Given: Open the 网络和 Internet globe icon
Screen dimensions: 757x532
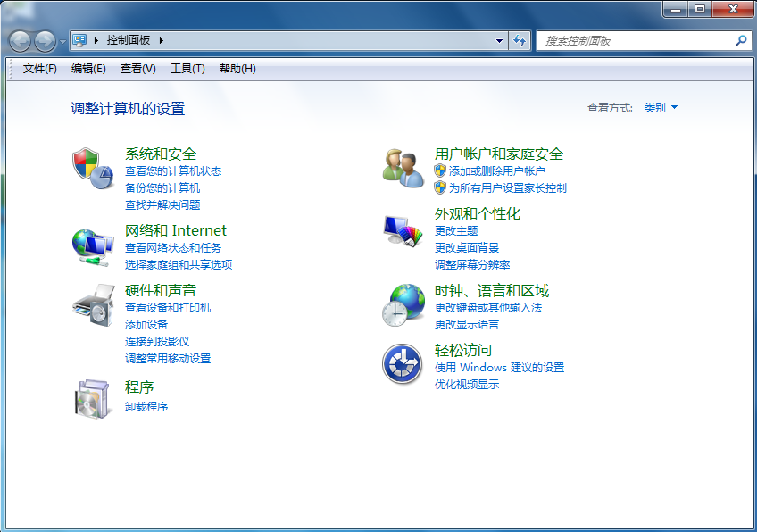Looking at the screenshot, I should [93, 247].
